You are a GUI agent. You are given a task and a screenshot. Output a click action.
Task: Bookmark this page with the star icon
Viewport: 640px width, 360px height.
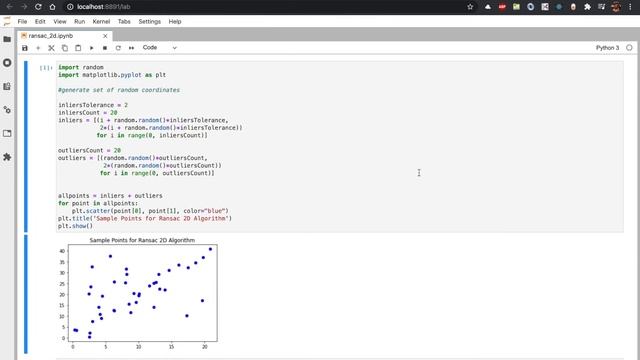pyautogui.click(x=470, y=7)
